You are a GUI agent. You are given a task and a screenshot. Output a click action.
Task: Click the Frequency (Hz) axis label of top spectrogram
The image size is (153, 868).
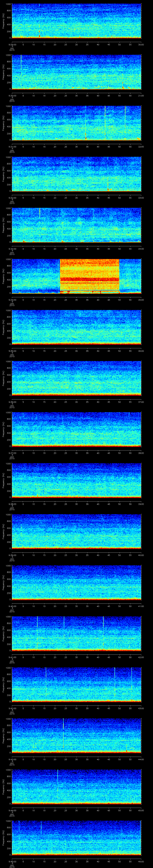3,21
